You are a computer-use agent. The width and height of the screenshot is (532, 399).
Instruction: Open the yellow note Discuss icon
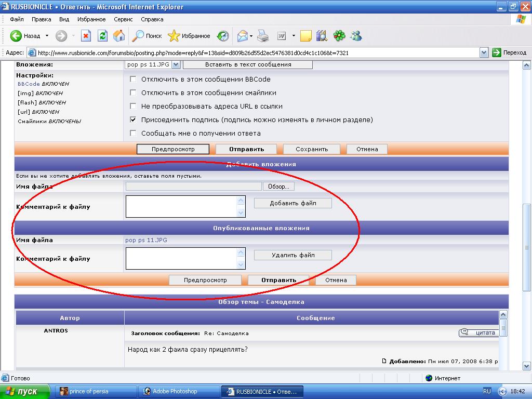tap(305, 36)
